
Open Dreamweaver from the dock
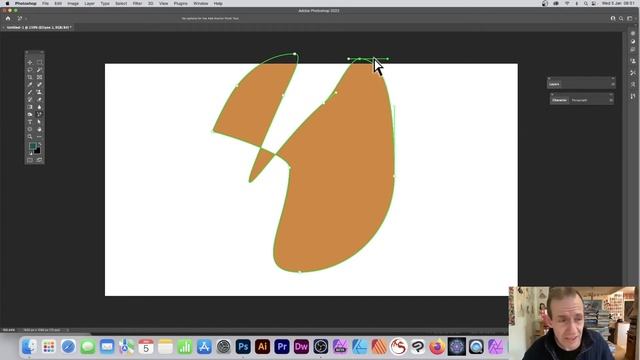(301, 347)
